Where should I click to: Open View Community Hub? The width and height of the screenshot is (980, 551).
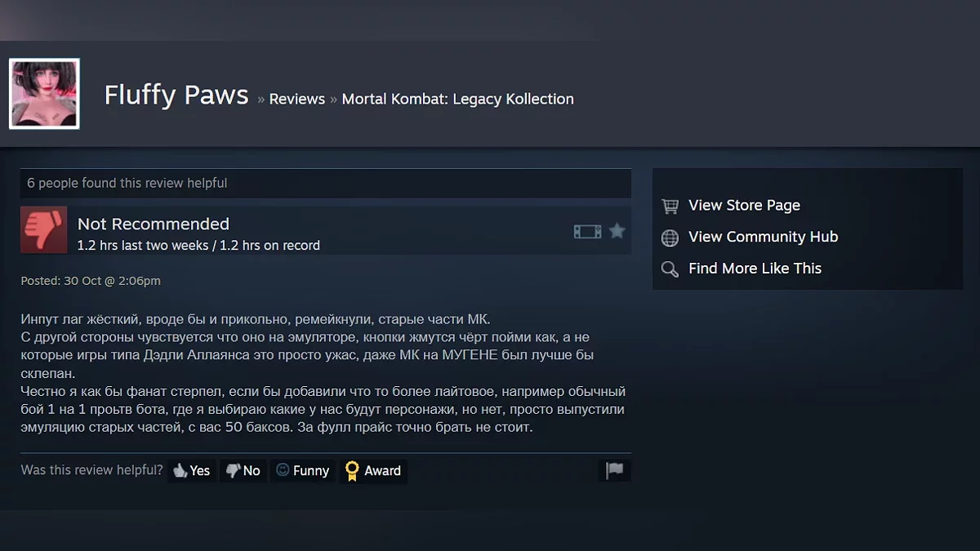(x=763, y=237)
